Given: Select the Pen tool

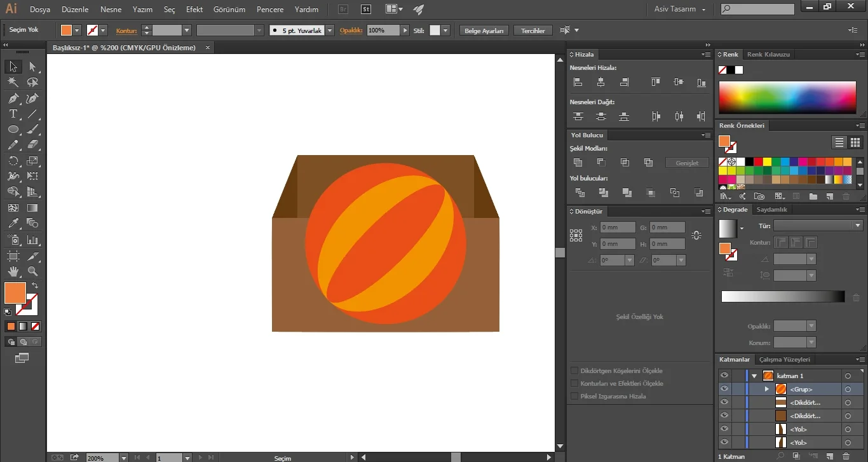Looking at the screenshot, I should (x=13, y=99).
